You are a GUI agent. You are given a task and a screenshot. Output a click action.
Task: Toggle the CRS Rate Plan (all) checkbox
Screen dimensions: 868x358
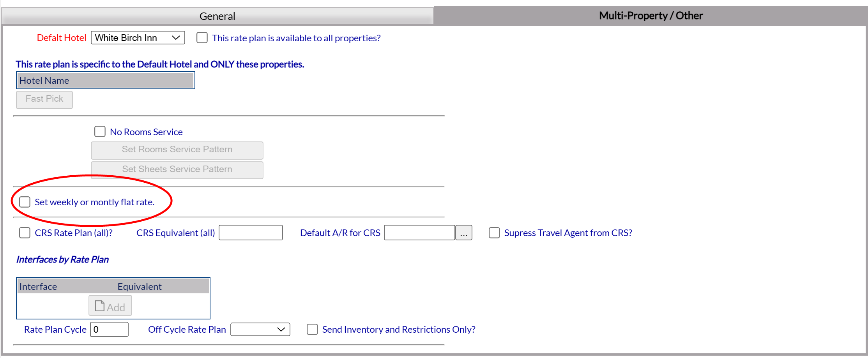[x=25, y=233]
